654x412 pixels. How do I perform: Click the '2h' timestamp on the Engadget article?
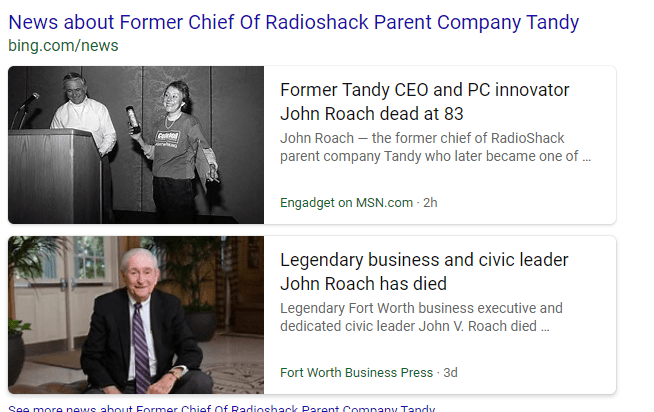[430, 202]
